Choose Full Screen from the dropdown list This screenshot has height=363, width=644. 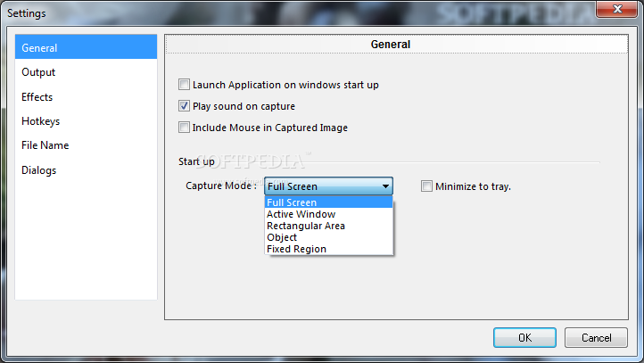point(328,202)
